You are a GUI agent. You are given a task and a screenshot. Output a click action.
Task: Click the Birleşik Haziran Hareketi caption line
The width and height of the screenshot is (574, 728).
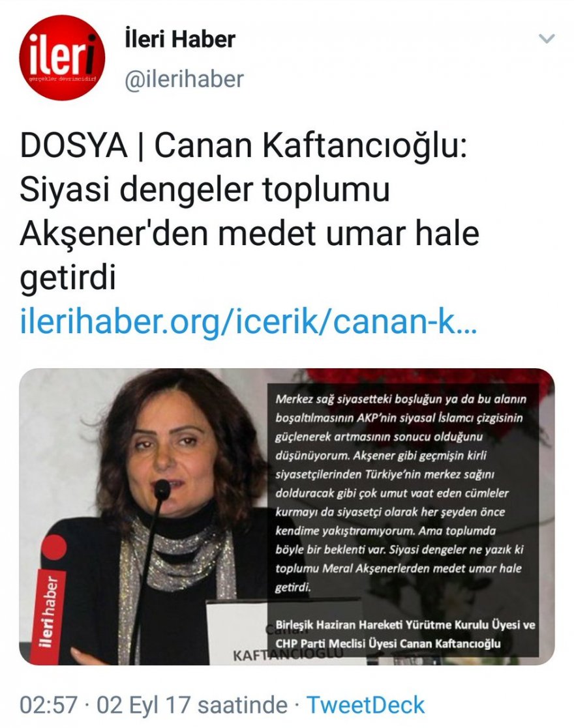pos(405,624)
